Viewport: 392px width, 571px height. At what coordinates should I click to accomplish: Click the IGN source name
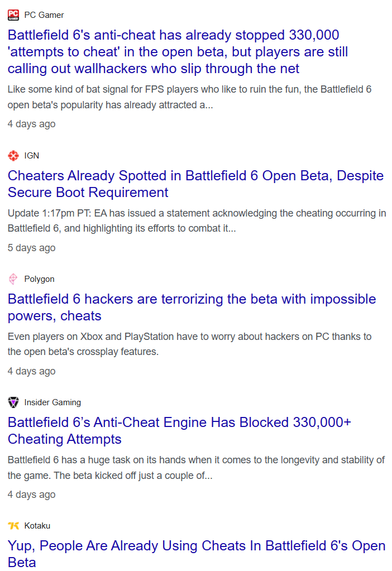tap(32, 156)
